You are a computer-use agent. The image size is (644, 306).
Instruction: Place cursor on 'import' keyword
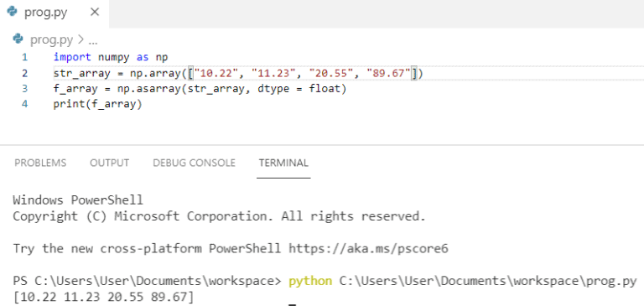(72, 57)
